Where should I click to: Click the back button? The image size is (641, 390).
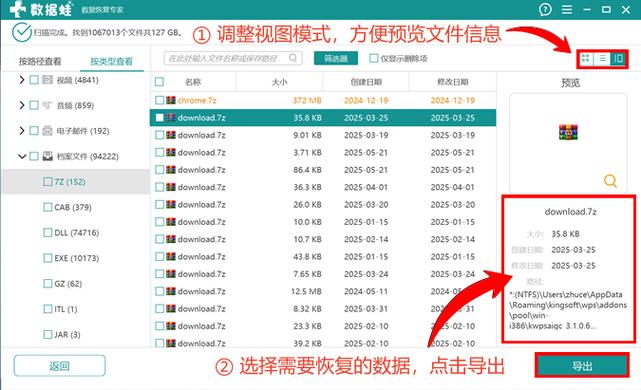tap(59, 366)
